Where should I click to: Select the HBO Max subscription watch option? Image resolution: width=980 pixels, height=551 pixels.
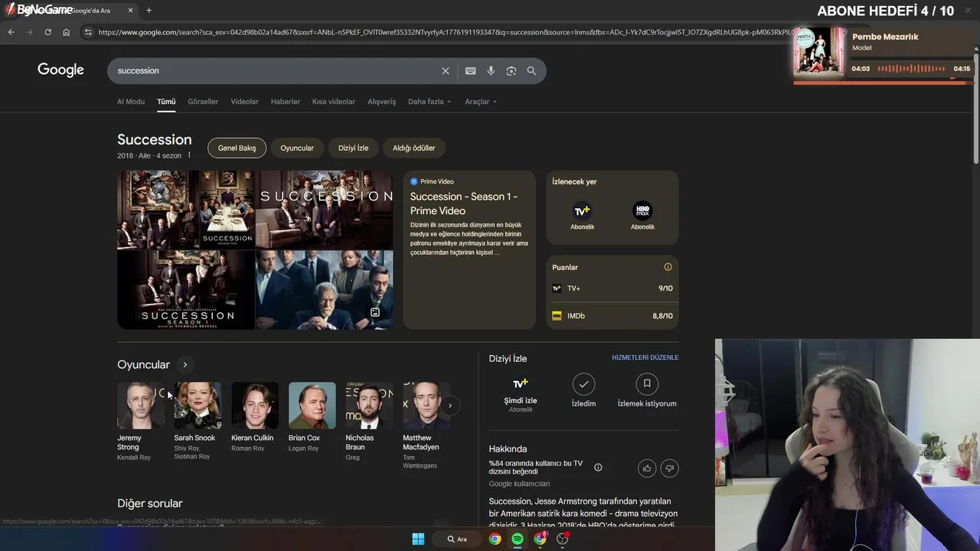(x=642, y=215)
